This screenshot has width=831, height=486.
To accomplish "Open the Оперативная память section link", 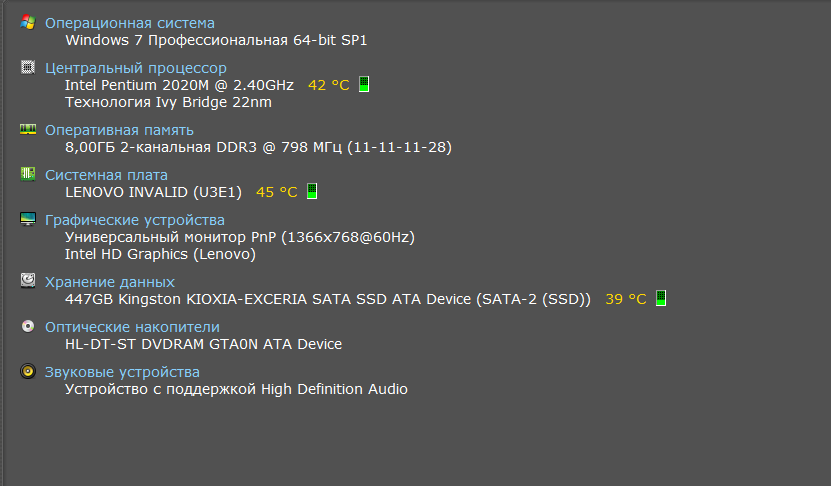I will [x=119, y=130].
